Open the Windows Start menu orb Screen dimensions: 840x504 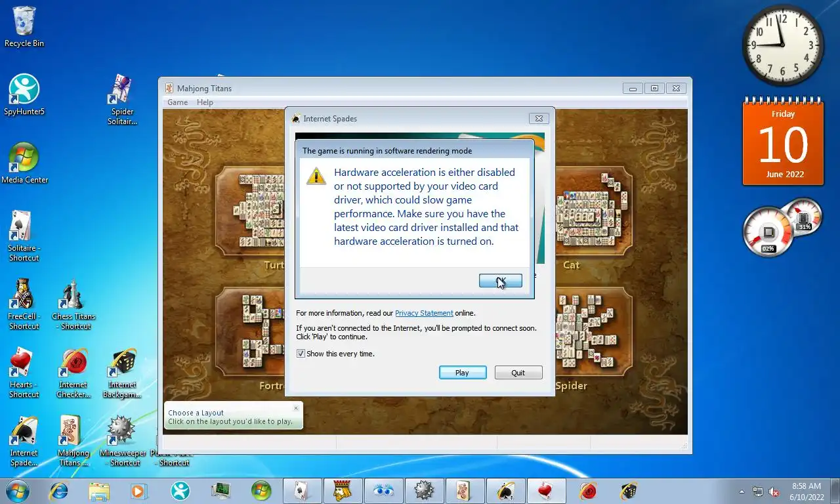[x=16, y=491]
